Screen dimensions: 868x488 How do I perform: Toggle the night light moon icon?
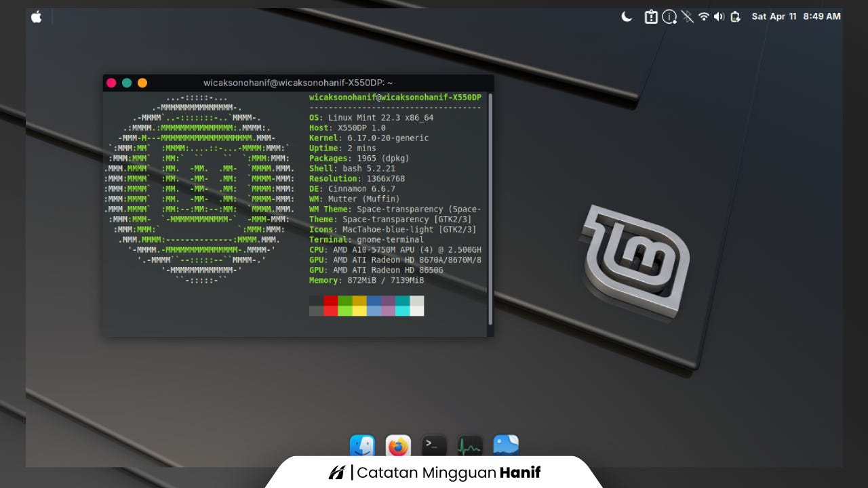coord(627,17)
